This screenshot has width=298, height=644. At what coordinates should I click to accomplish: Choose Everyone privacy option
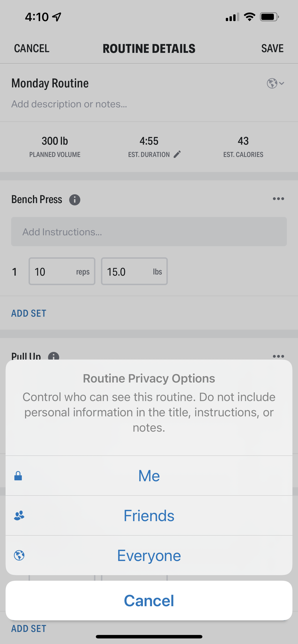149,555
